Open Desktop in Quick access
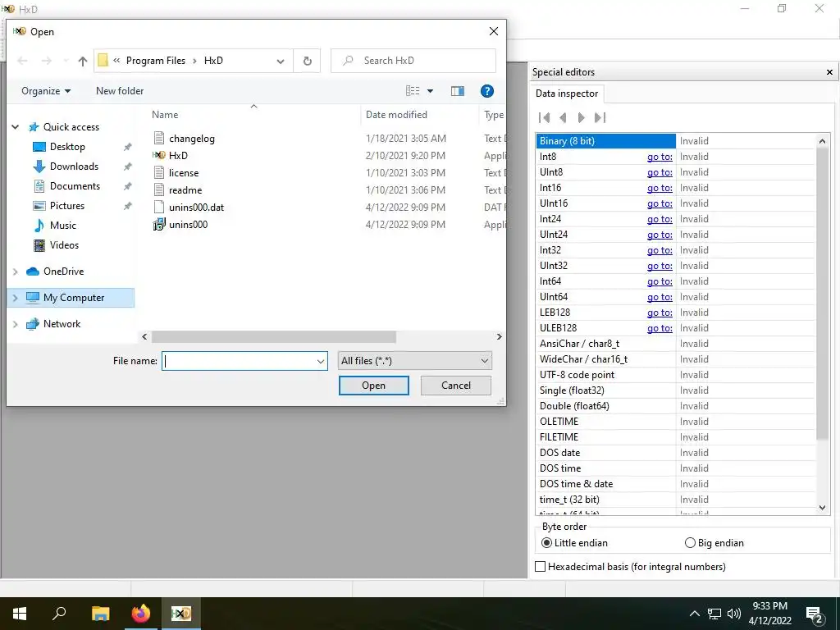The image size is (840, 630). point(67,147)
